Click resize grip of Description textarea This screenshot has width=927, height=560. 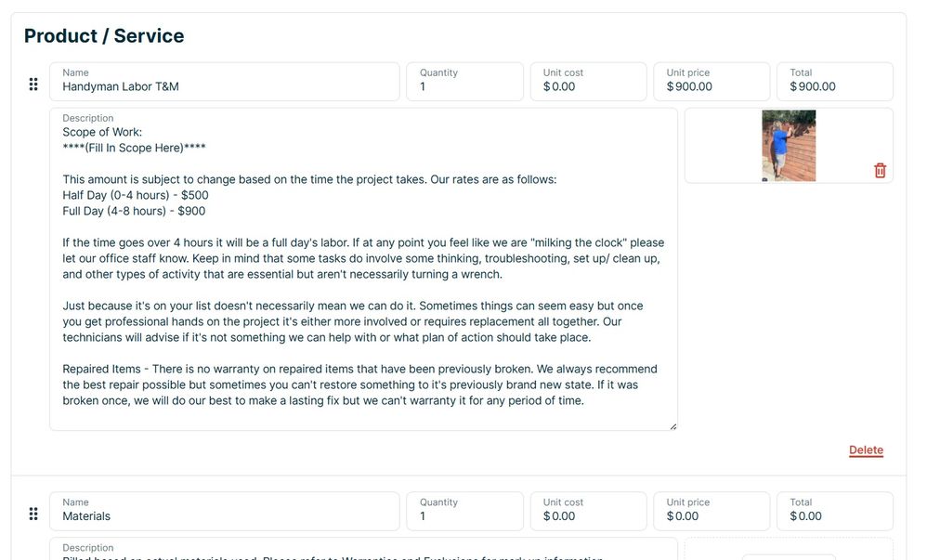(672, 426)
